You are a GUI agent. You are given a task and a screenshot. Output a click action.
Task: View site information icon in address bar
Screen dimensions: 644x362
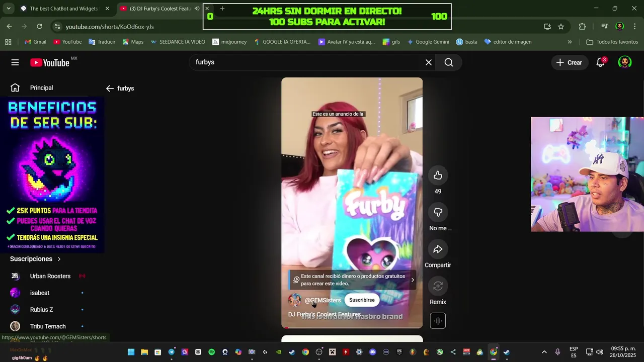point(57,27)
